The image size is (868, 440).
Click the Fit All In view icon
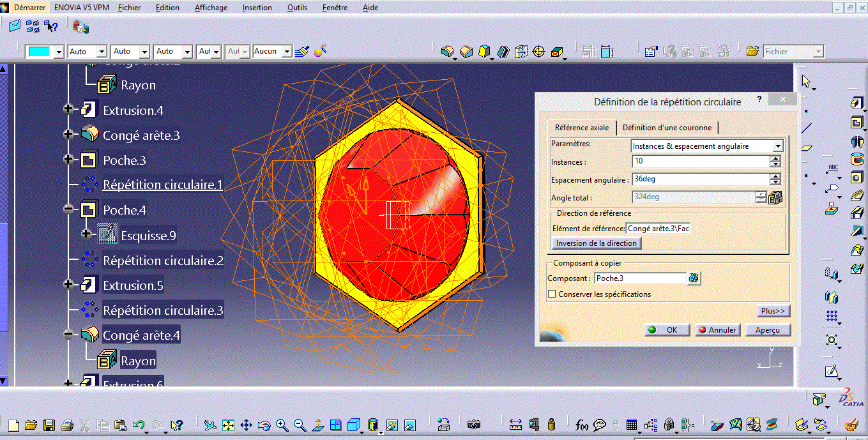tap(228, 425)
